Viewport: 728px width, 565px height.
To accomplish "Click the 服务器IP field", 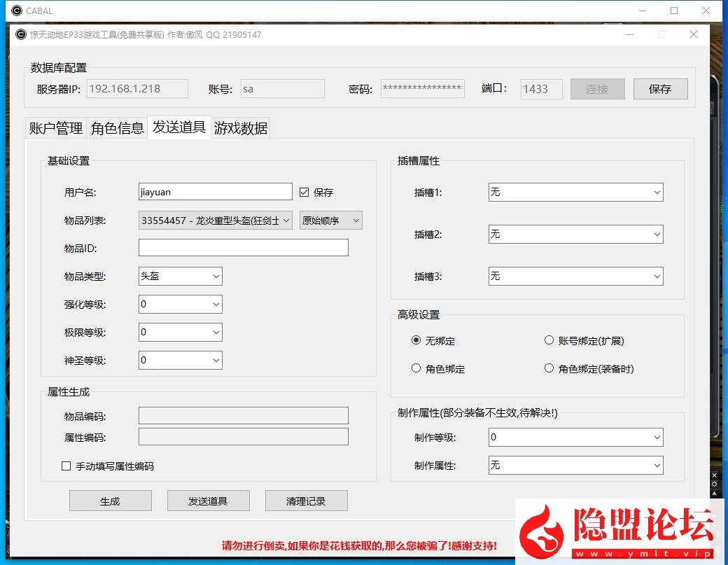I will point(137,89).
